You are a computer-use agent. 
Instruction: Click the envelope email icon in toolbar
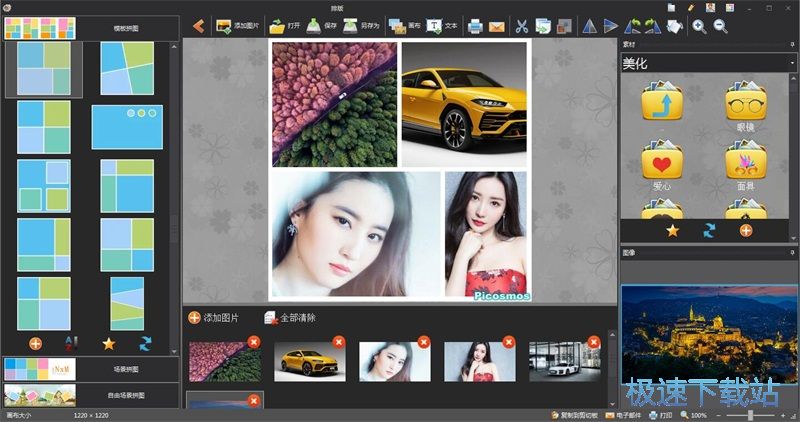pos(497,26)
